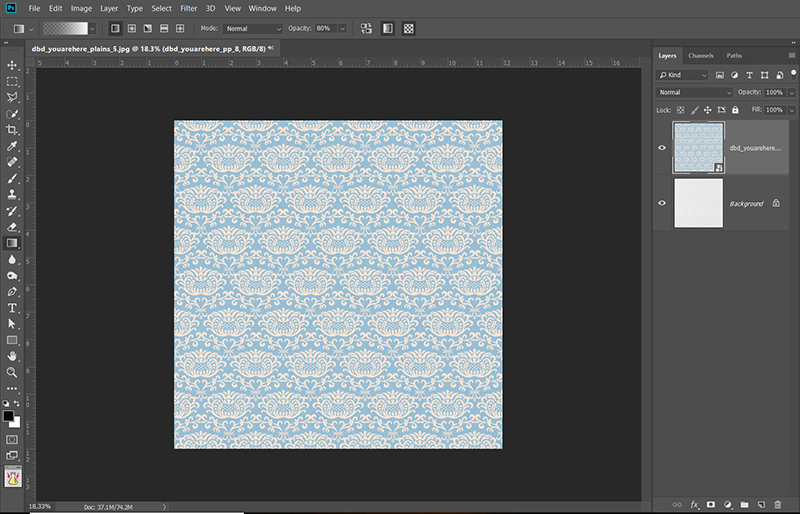Screen dimensions: 800x514
Task: Click the Delete layer trash icon
Action: coord(777,504)
